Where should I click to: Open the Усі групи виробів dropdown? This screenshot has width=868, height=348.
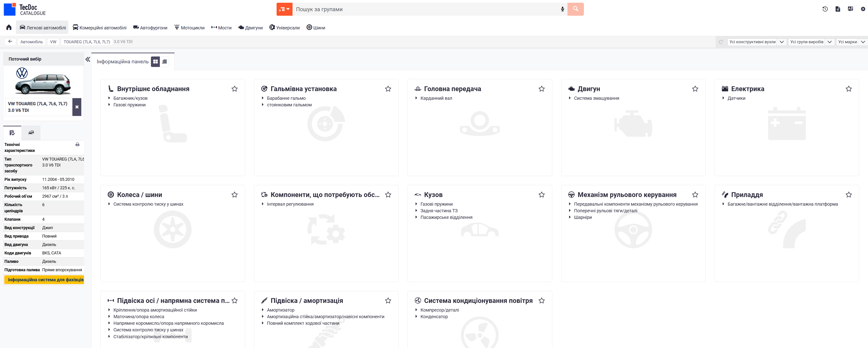(811, 42)
